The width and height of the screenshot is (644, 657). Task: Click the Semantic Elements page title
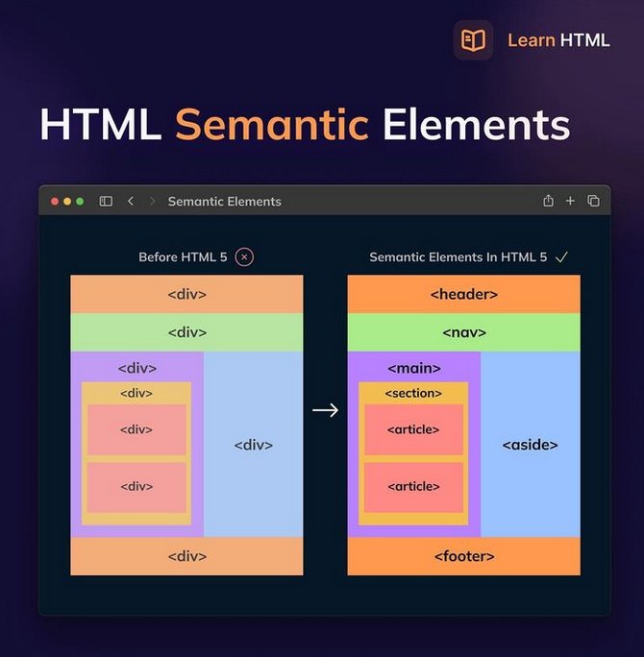pos(224,202)
